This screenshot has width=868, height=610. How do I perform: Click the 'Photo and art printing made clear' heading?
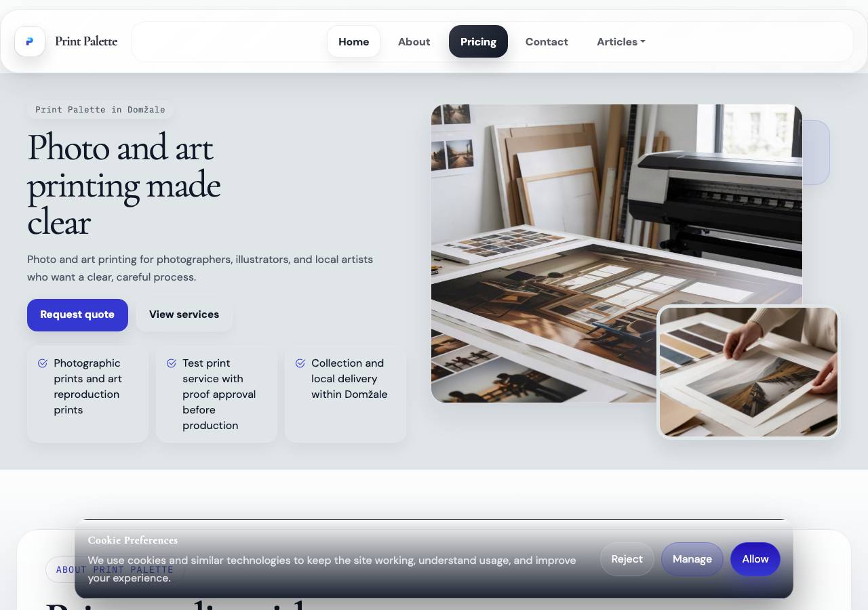124,184
